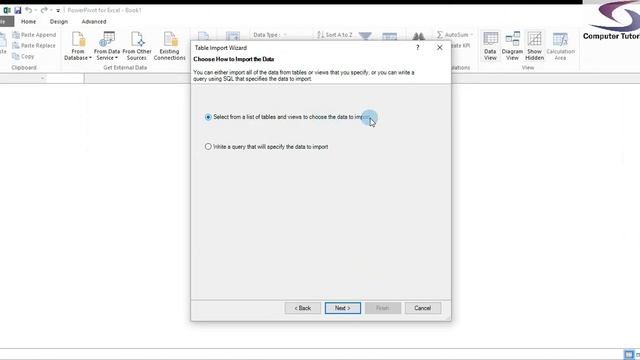The image size is (640, 360).
Task: Click From Other Sources icon
Action: [137, 46]
